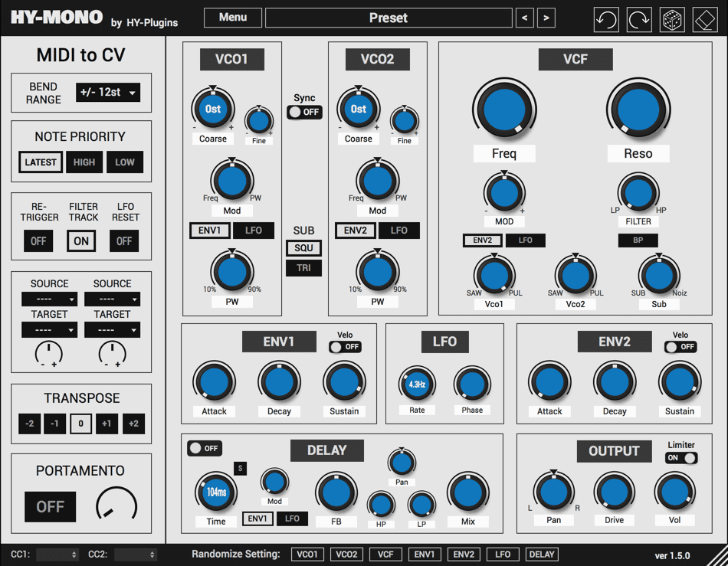Image resolution: width=728 pixels, height=566 pixels.
Task: Turn off the output Limiter switch
Action: point(681,458)
